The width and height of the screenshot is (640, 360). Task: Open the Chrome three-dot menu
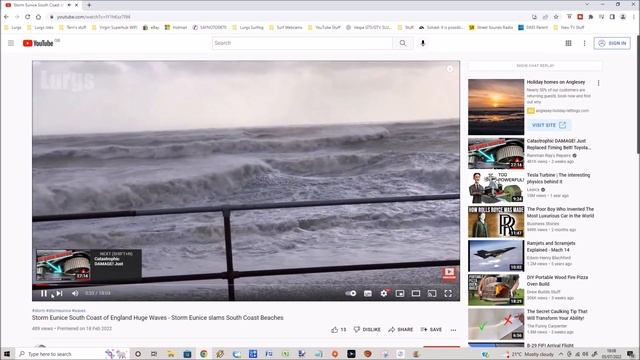pyautogui.click(x=634, y=17)
